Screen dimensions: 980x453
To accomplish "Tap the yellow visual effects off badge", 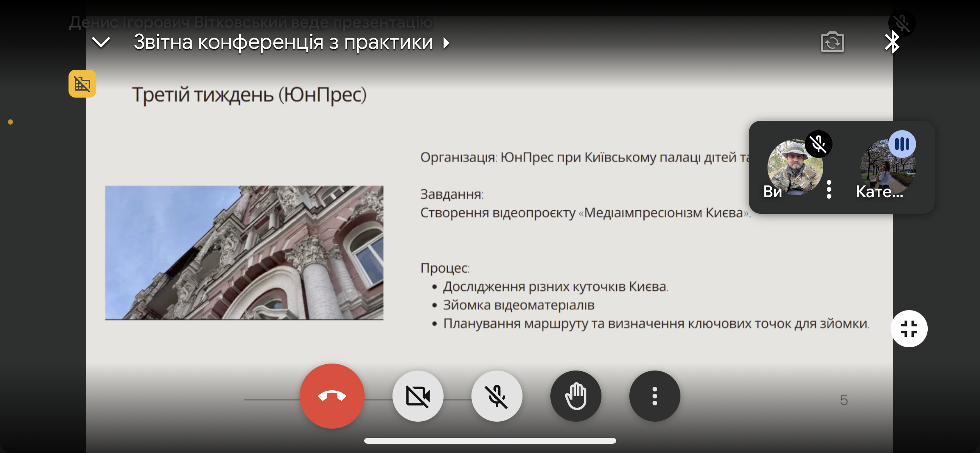I will point(82,84).
